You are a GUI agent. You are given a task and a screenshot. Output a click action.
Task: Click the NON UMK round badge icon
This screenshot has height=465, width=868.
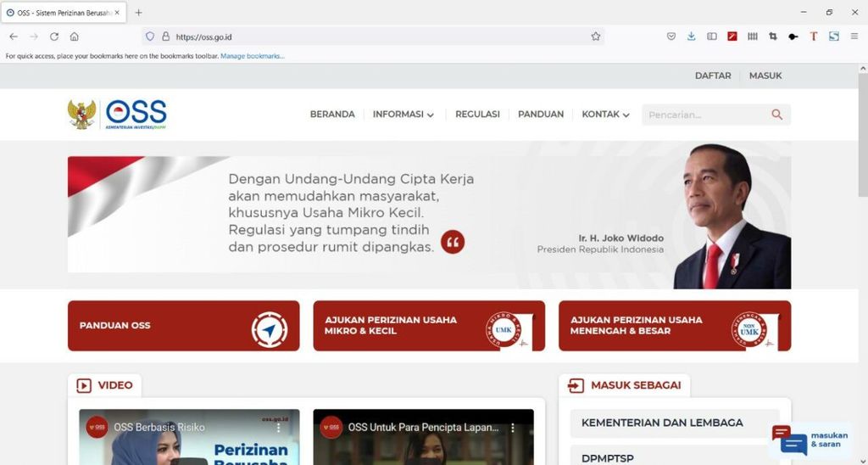click(749, 331)
